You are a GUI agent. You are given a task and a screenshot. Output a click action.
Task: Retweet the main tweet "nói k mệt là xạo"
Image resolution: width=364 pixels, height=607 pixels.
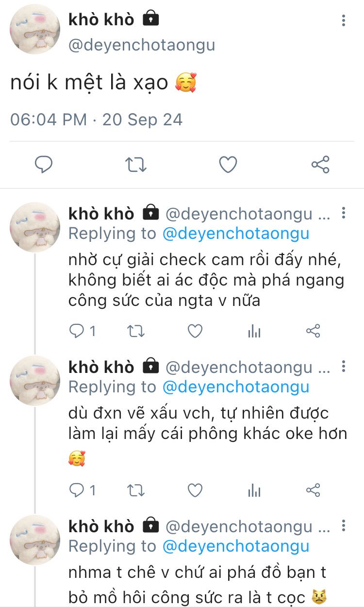point(136,165)
